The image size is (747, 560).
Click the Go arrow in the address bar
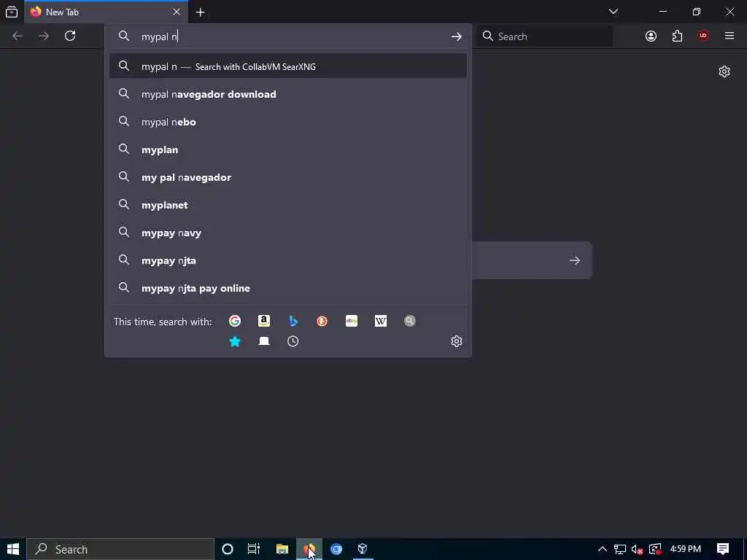(457, 36)
